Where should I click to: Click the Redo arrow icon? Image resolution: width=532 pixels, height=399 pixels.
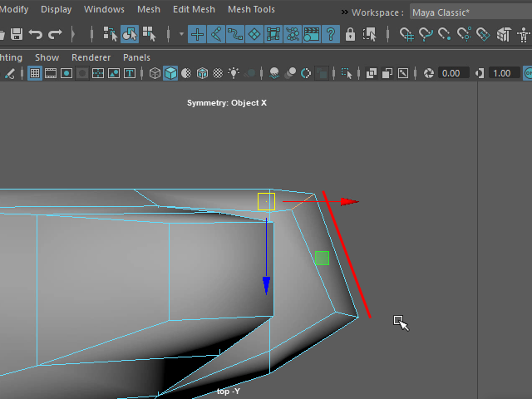[55, 34]
